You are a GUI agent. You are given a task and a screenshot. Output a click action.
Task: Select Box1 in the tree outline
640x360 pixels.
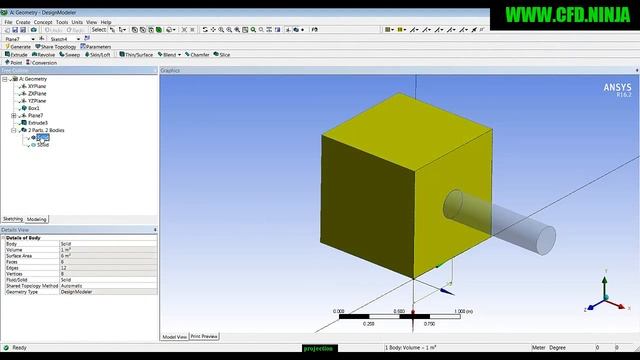[33, 109]
